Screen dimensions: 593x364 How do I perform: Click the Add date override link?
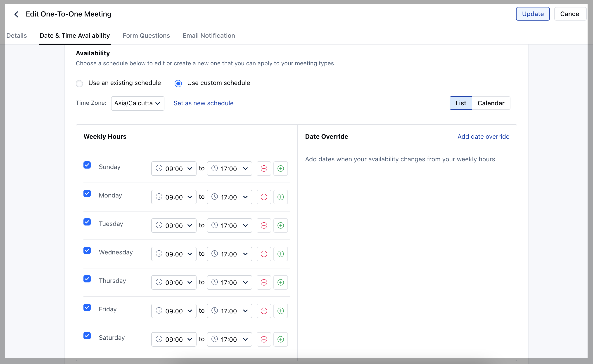(x=483, y=136)
